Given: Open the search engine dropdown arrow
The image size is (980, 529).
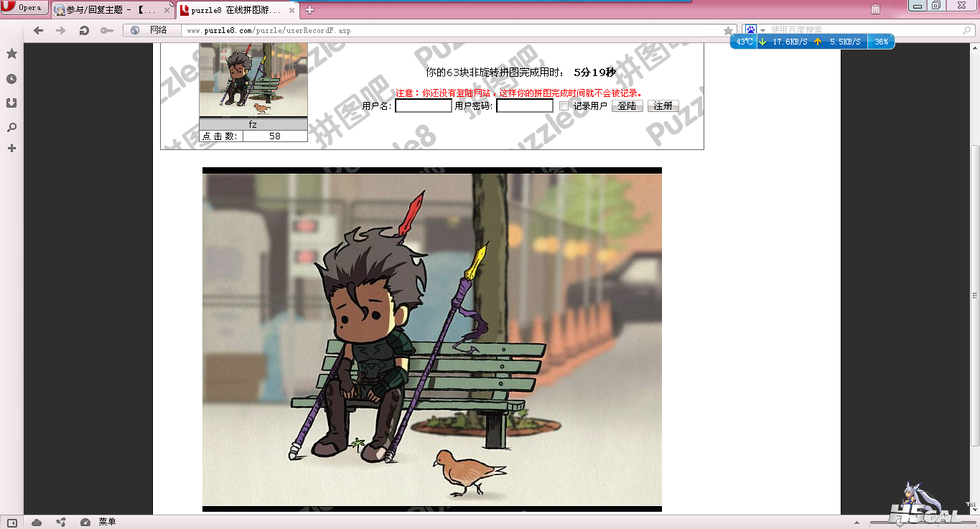Looking at the screenshot, I should (762, 30).
